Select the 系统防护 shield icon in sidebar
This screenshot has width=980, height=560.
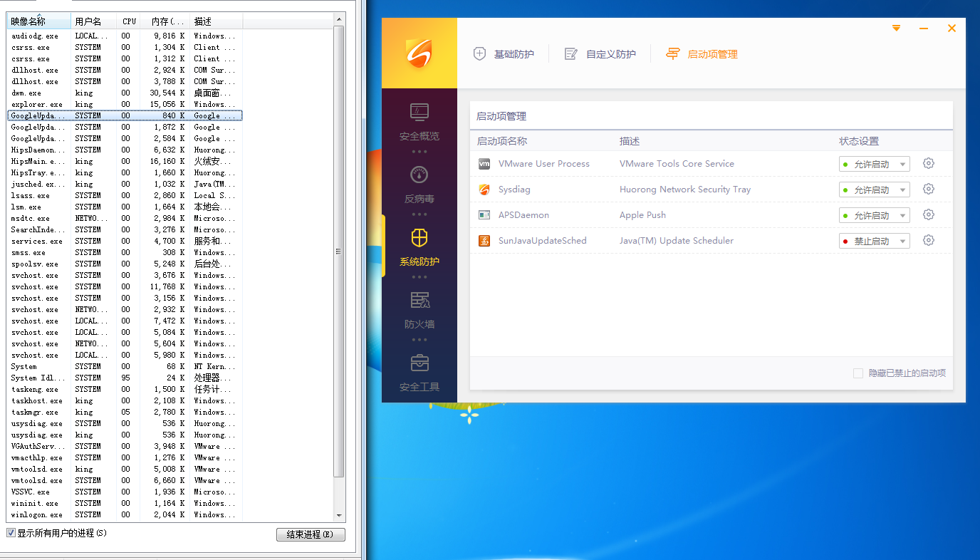point(419,237)
